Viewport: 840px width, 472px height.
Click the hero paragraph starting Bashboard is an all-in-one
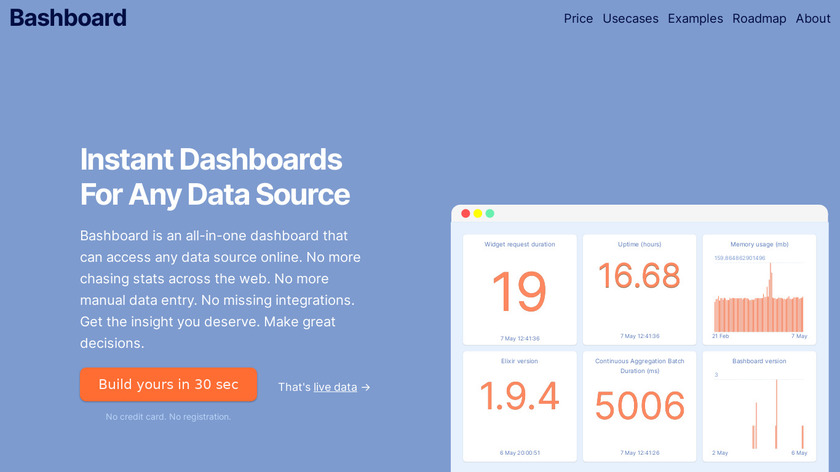click(x=220, y=289)
